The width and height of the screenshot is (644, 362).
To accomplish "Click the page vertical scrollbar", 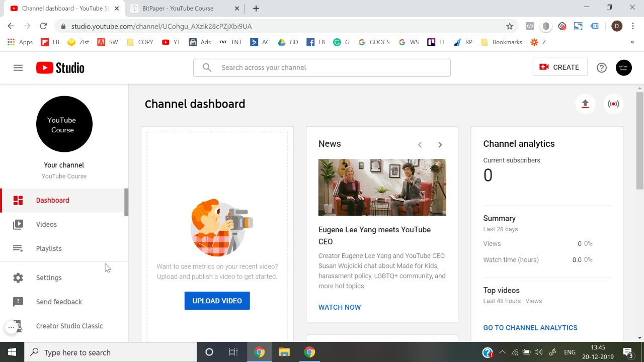I will tap(639, 141).
